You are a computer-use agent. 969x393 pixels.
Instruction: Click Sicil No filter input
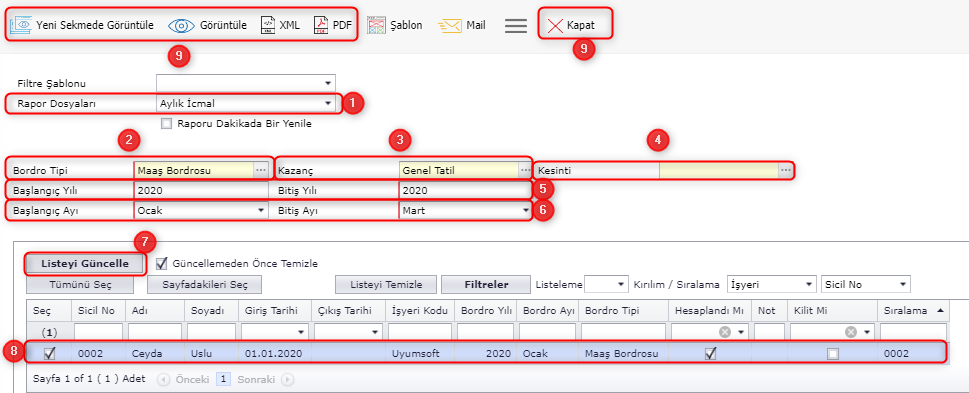pyautogui.click(x=98, y=332)
